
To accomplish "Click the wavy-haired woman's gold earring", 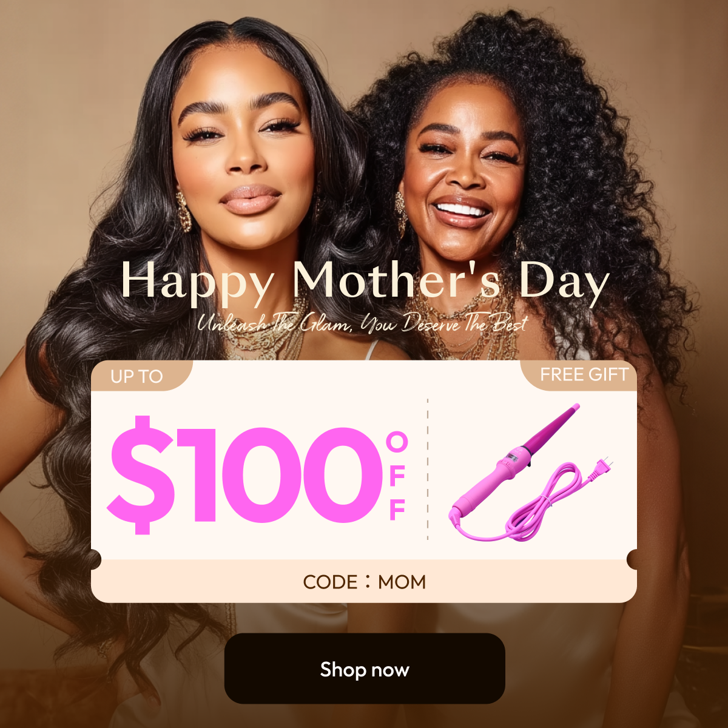I will click(183, 210).
